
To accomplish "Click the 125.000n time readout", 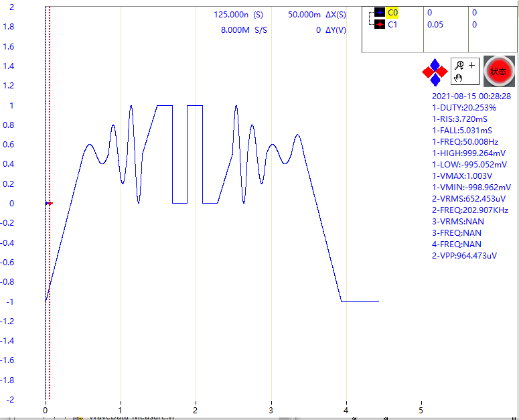I will pos(238,14).
